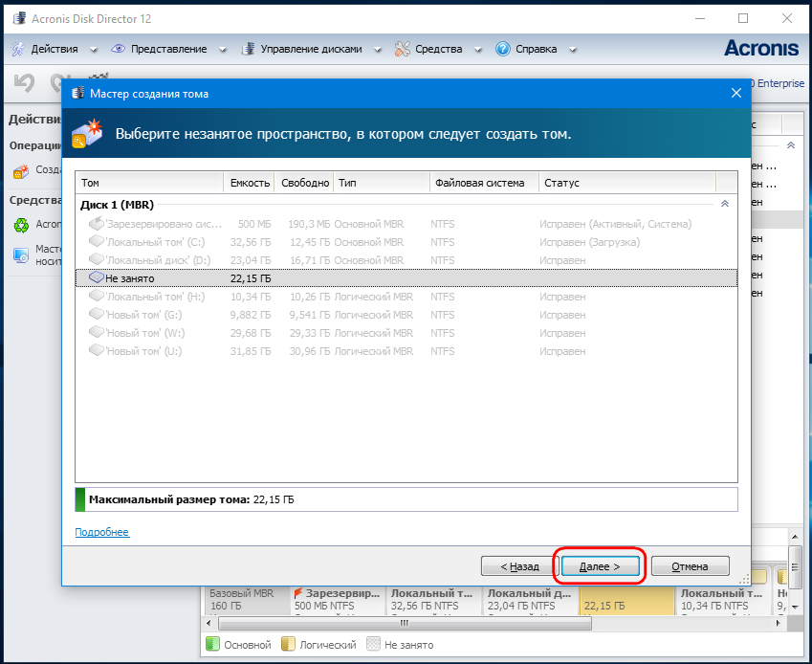
Task: Click the disk icon beside 'Не занято' row
Action: tap(95, 277)
